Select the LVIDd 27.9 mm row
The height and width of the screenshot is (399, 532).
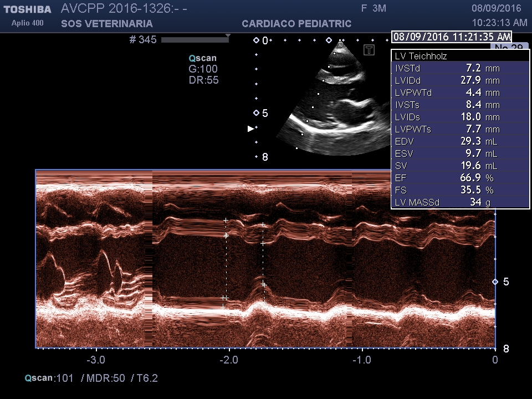point(460,80)
